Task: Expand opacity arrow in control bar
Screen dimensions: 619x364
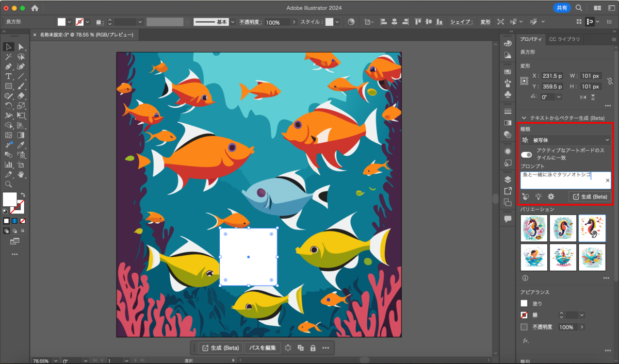Action: 294,22
